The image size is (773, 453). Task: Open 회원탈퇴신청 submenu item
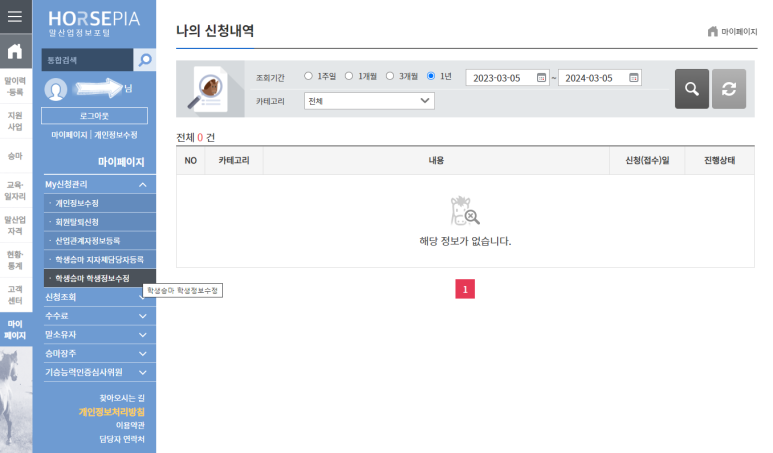[x=100, y=222]
